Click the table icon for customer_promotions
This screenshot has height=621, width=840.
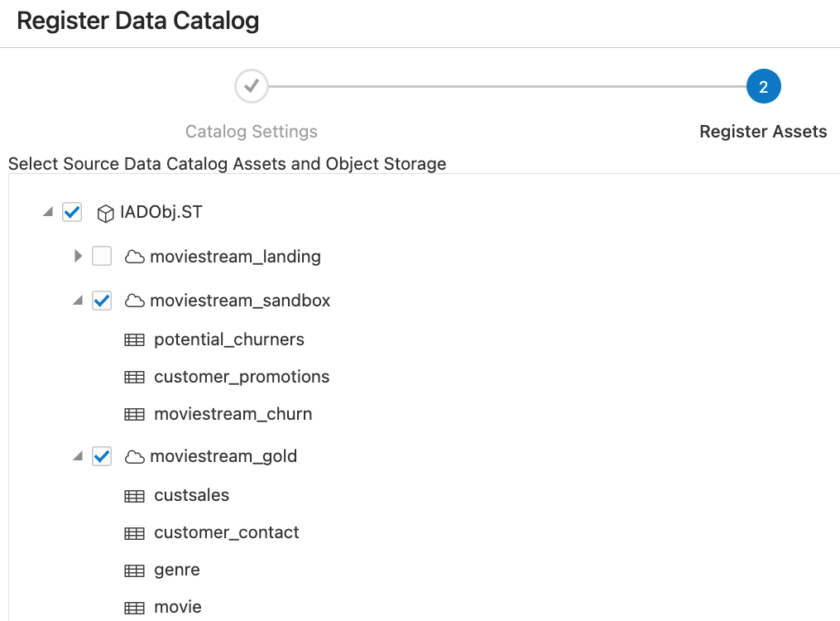(135, 377)
